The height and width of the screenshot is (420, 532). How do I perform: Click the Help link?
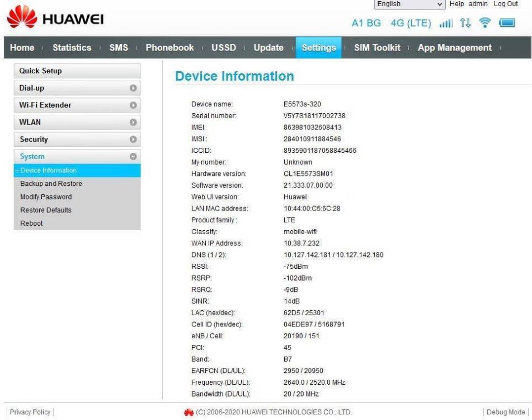click(x=456, y=4)
